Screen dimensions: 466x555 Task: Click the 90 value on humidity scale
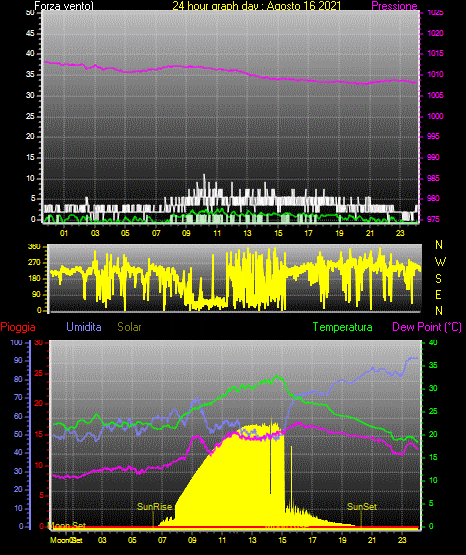[x=18, y=360]
